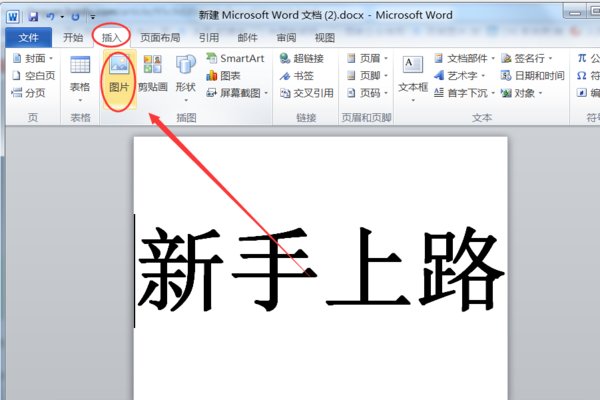The height and width of the screenshot is (400, 600).
Task: Switch to the 插入 tab
Action: pos(111,38)
